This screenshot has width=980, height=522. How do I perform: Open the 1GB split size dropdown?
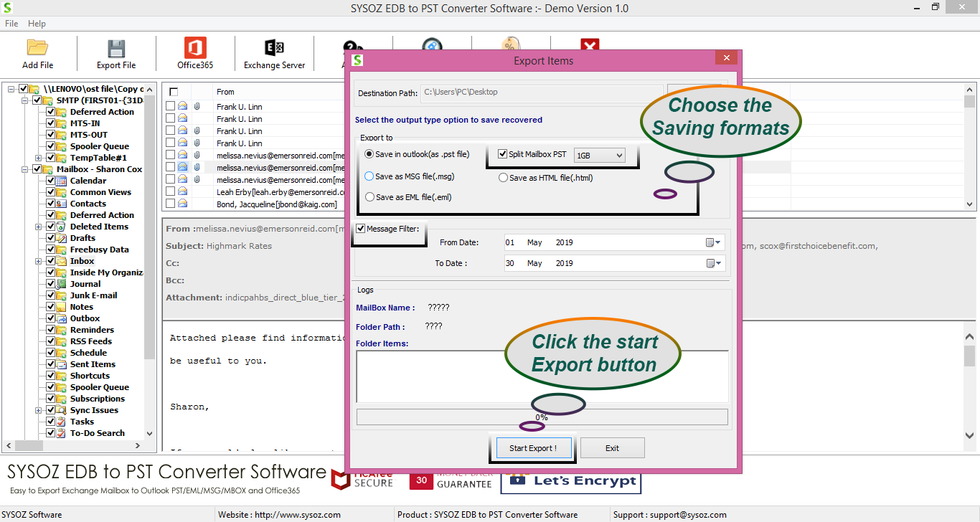(600, 156)
